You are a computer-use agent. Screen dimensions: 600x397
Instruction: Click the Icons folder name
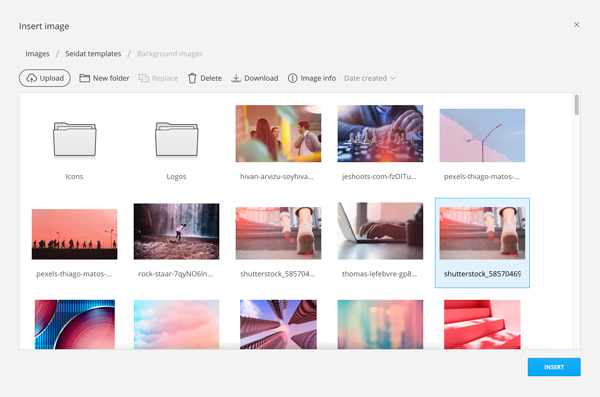(x=74, y=176)
